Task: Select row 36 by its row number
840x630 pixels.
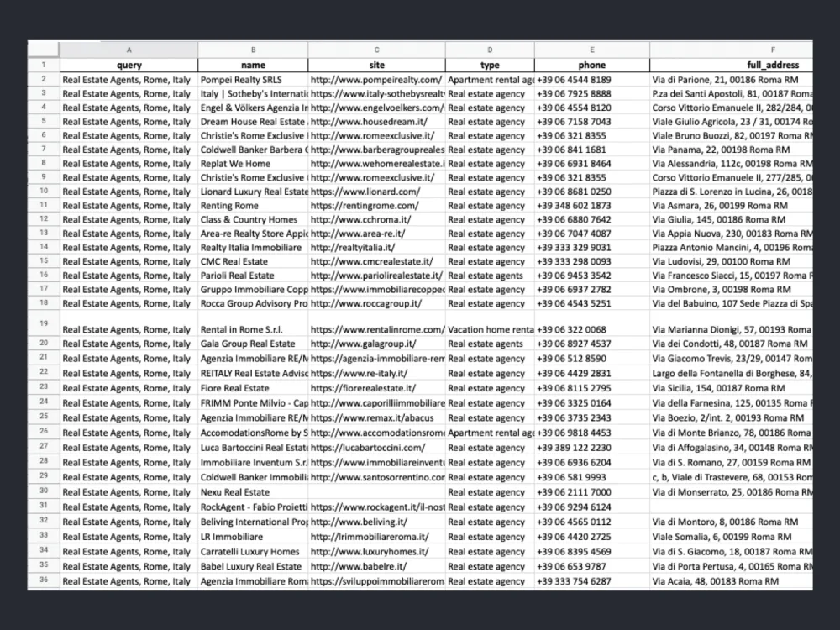Action: (x=43, y=580)
